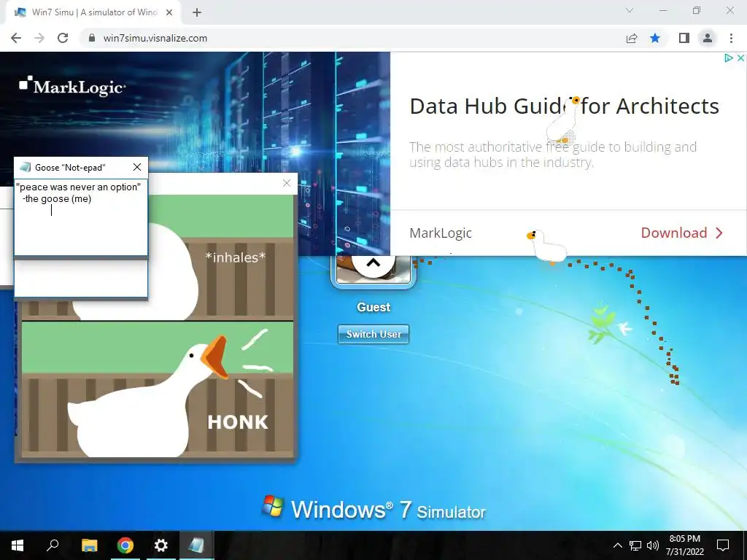Click the up chevron on user picture
747x560 pixels.
(x=373, y=262)
